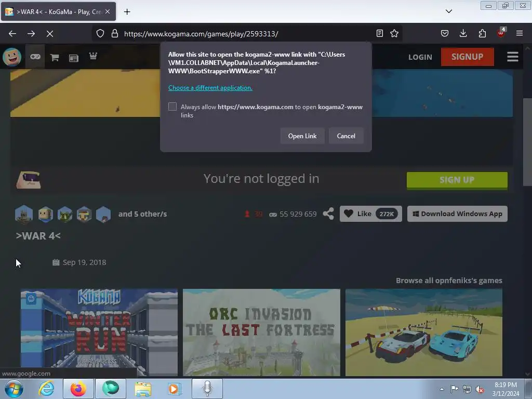Click 'and 5 other/s' text
This screenshot has height=399, width=532.
click(x=142, y=214)
